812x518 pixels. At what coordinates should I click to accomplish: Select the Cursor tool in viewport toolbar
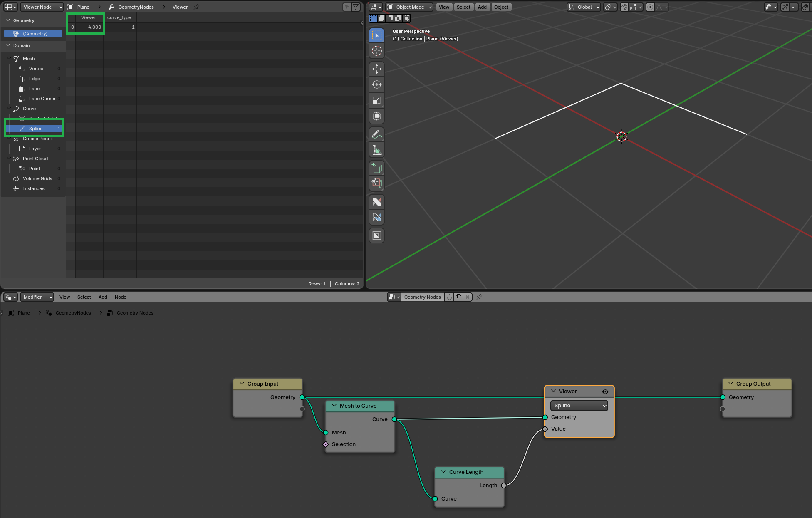pyautogui.click(x=376, y=51)
